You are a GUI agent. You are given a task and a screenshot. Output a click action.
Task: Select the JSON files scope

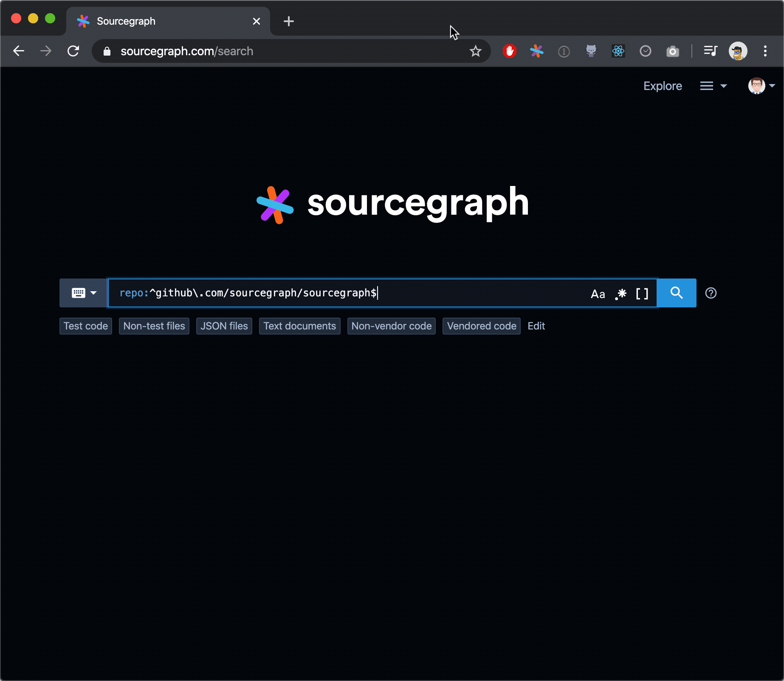224,326
